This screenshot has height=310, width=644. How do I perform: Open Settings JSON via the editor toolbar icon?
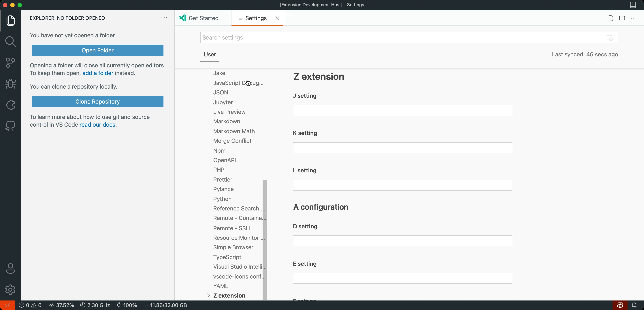point(610,18)
